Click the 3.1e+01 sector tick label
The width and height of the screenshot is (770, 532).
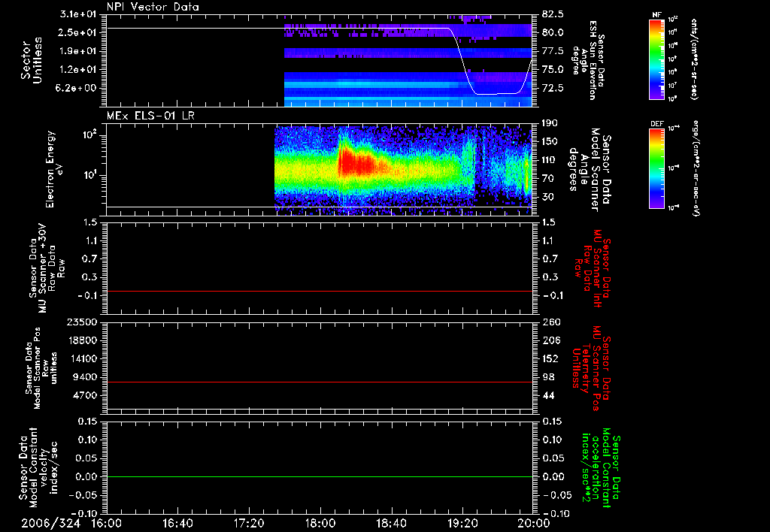78,14
